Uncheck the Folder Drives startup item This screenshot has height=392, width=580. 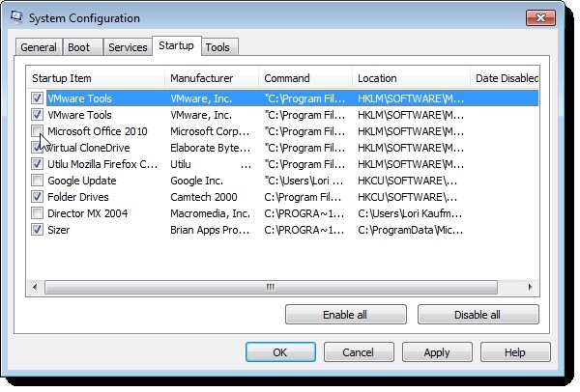(37, 197)
